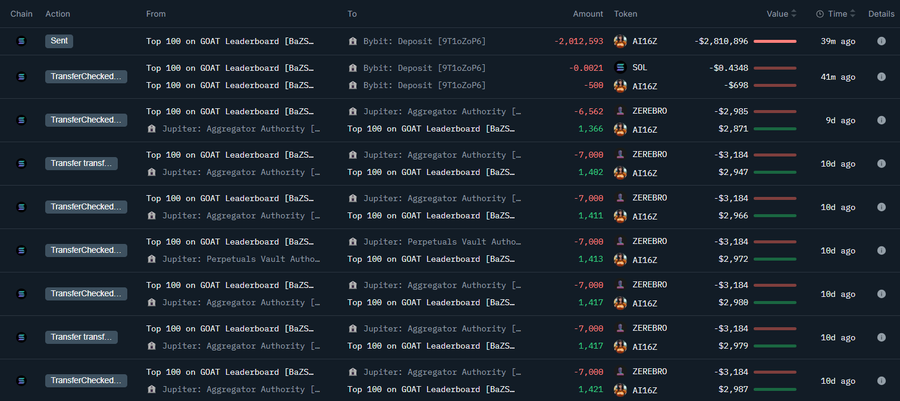Viewport: 900px width, 401px height.
Task: Open details info icon for the 9d ago transaction
Action: (x=881, y=120)
